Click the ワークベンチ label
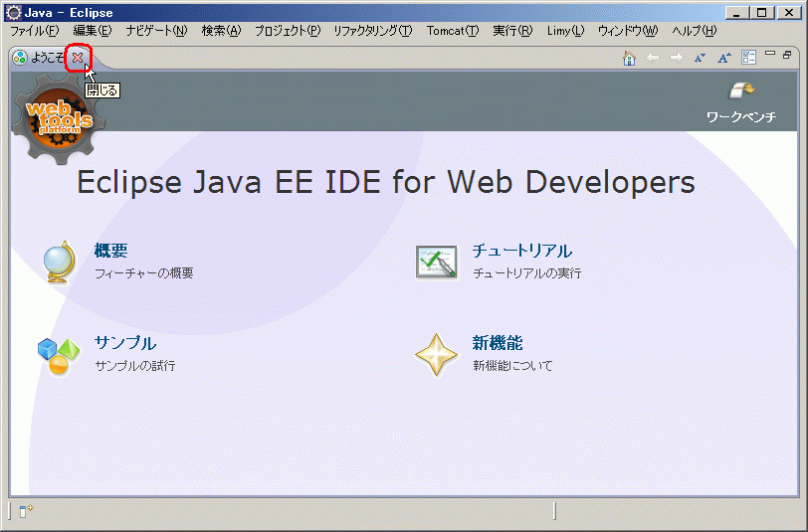Viewport: 808px width, 532px height. point(741,117)
